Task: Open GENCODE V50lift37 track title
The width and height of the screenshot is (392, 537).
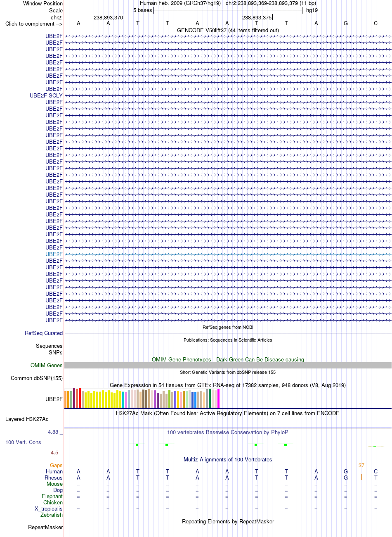Action: click(x=228, y=30)
